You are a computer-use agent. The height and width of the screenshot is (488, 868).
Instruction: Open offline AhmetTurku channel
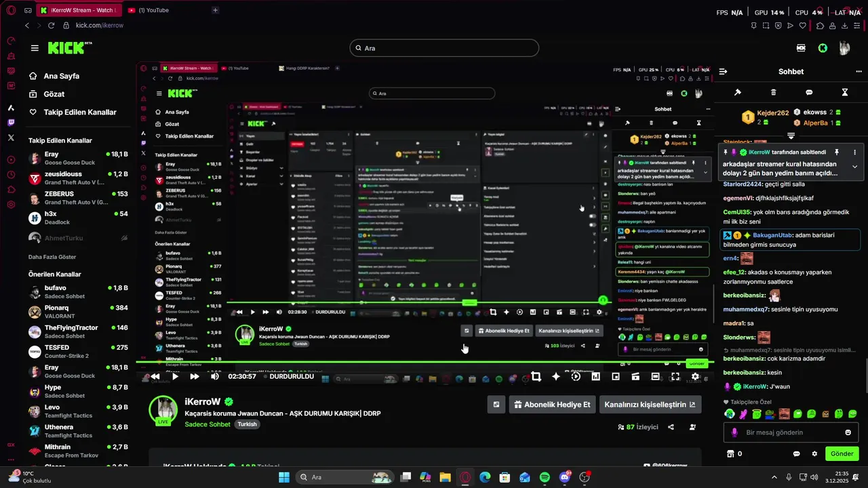(x=78, y=238)
